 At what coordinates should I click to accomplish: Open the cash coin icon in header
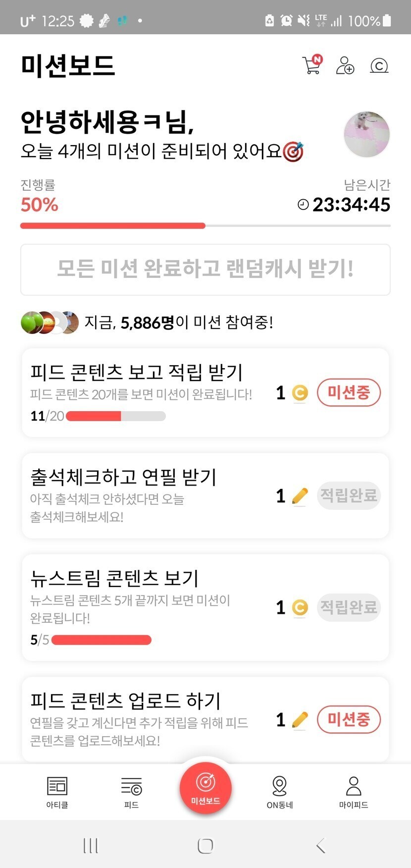point(379,65)
